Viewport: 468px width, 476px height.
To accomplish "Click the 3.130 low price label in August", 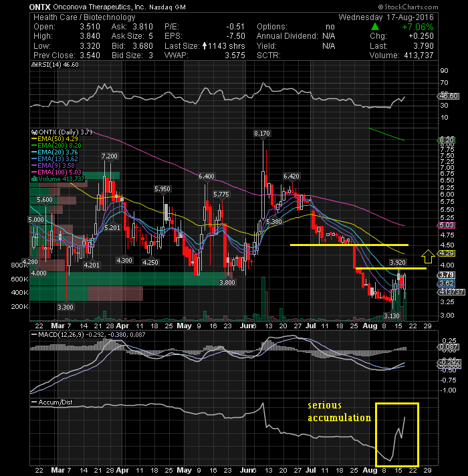I will pyautogui.click(x=392, y=316).
